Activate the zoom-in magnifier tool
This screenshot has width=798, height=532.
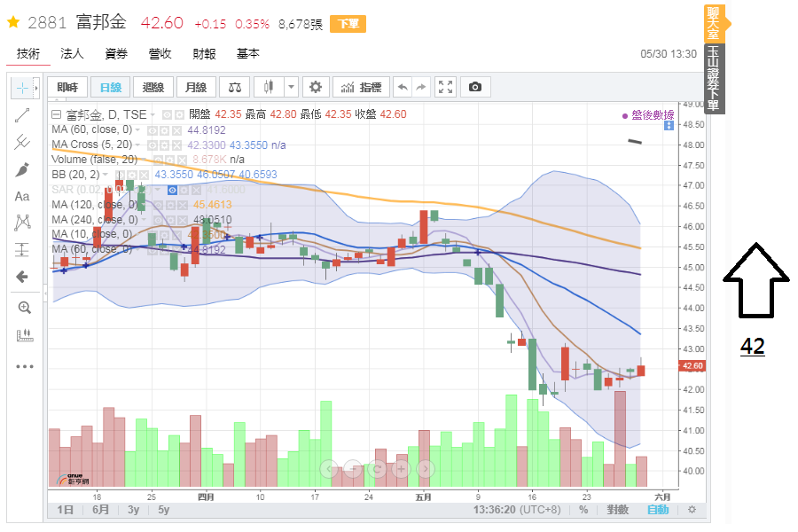[25, 308]
